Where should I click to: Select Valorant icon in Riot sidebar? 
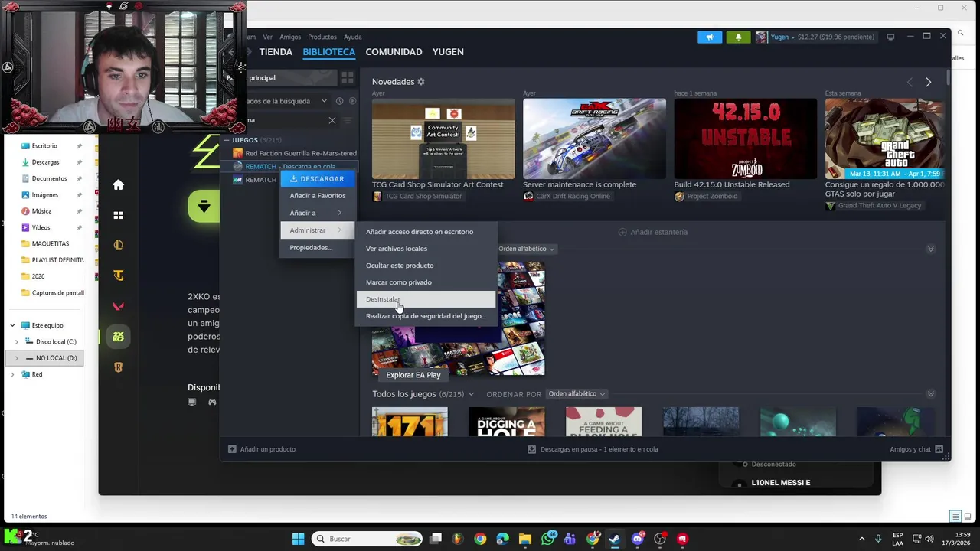pos(118,306)
